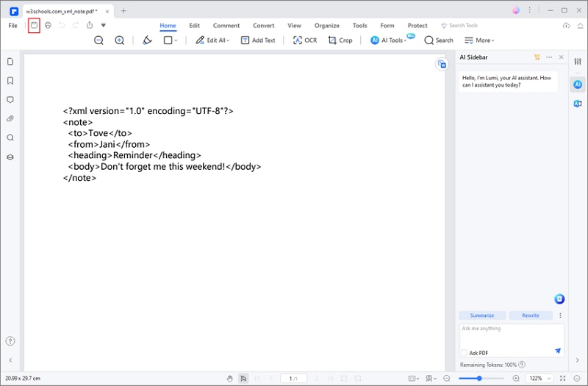Click the Print icon
588x386 pixels.
pyautogui.click(x=48, y=26)
